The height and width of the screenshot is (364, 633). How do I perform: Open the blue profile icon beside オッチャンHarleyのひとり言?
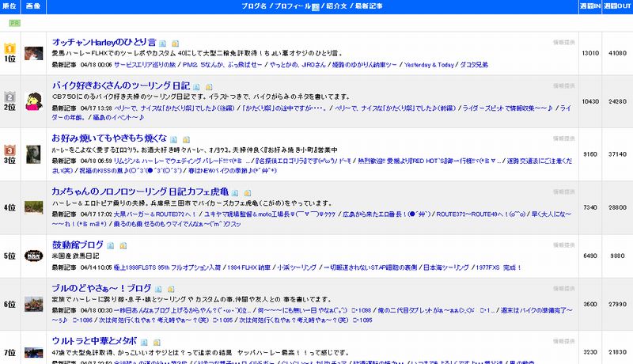tap(162, 44)
